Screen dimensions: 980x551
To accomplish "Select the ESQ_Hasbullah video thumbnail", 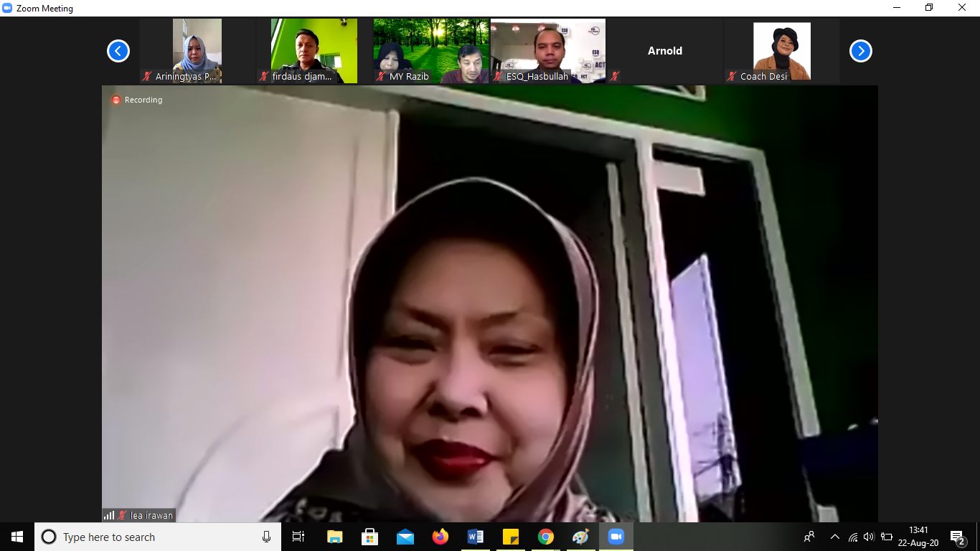I will point(548,51).
